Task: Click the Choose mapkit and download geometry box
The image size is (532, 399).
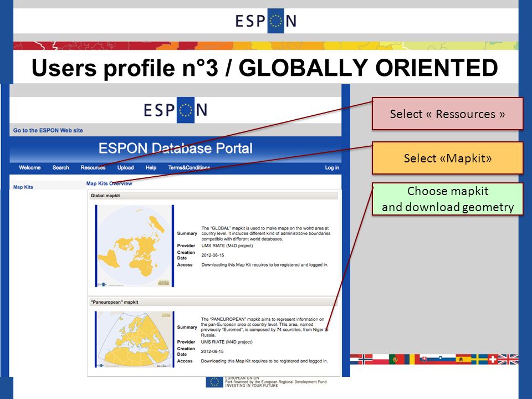Action: click(448, 199)
